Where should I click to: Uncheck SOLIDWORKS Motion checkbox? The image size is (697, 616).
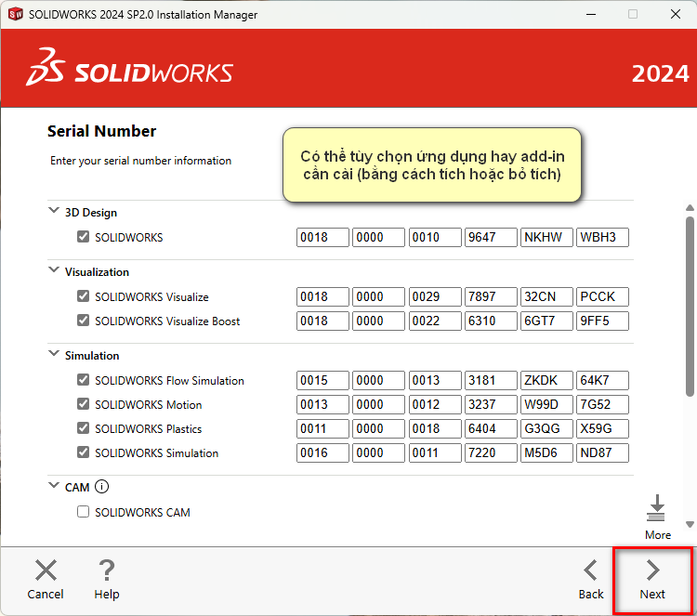(83, 403)
